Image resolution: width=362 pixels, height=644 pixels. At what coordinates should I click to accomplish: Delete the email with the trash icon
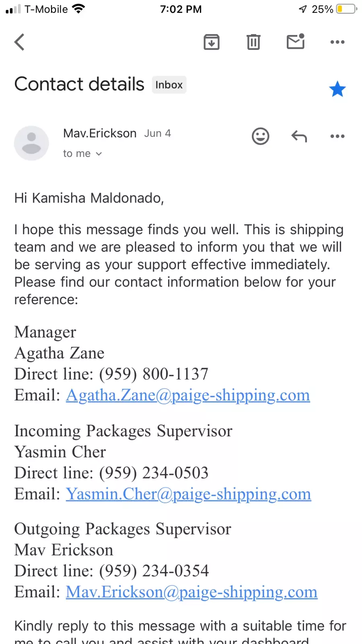click(x=253, y=42)
